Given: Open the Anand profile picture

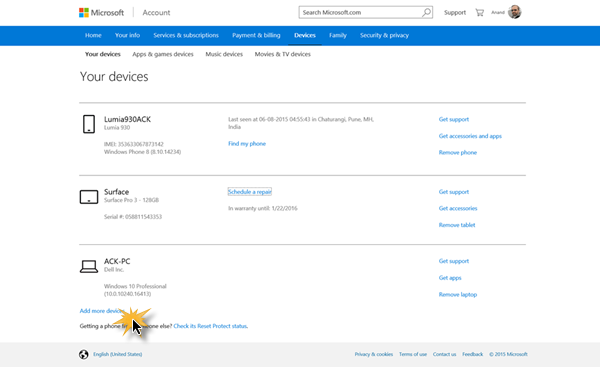Looking at the screenshot, I should [514, 12].
